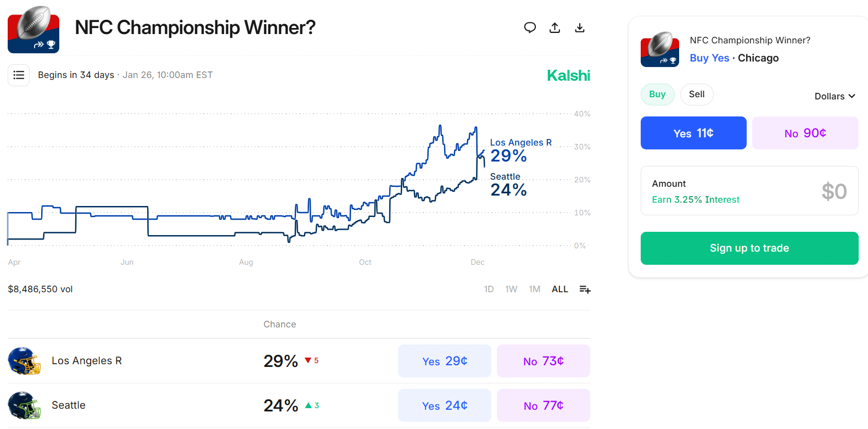868x429 pixels.
Task: Open the list menu icon beside Begins
Action: (19, 75)
